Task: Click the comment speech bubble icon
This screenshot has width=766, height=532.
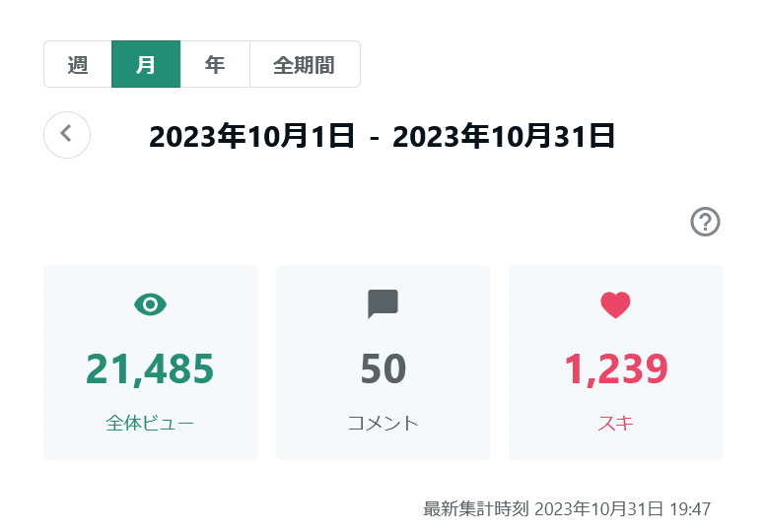Action: 383,303
